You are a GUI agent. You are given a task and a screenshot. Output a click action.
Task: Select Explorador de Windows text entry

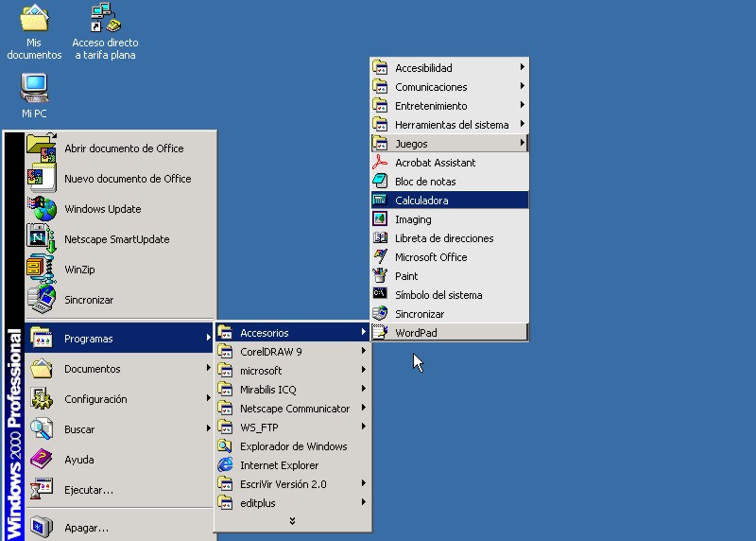pyautogui.click(x=293, y=446)
